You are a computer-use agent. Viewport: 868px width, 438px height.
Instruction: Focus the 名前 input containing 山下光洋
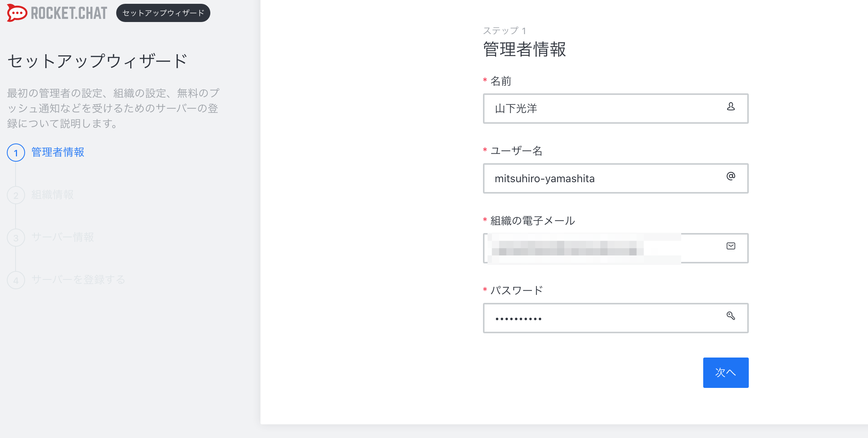tap(615, 109)
